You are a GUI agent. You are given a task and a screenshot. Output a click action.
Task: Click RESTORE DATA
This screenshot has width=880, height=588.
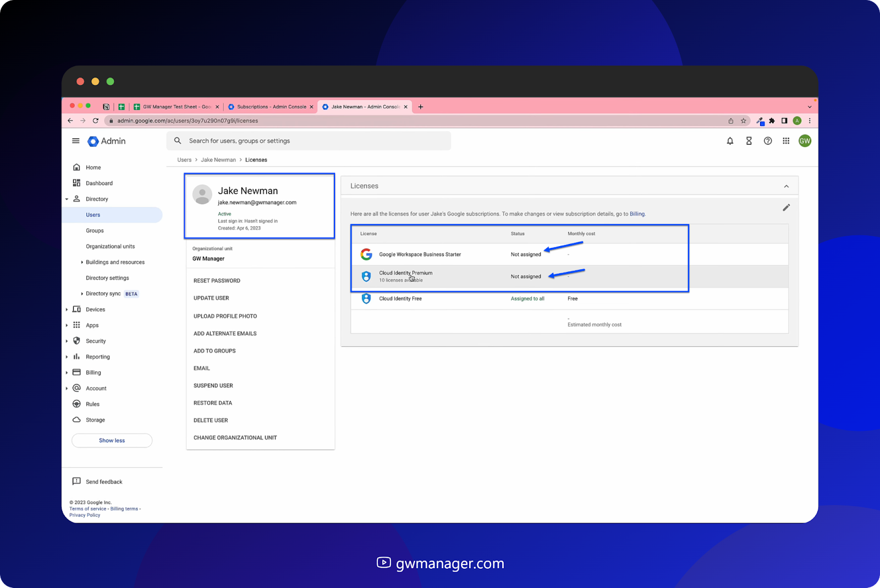tap(213, 403)
